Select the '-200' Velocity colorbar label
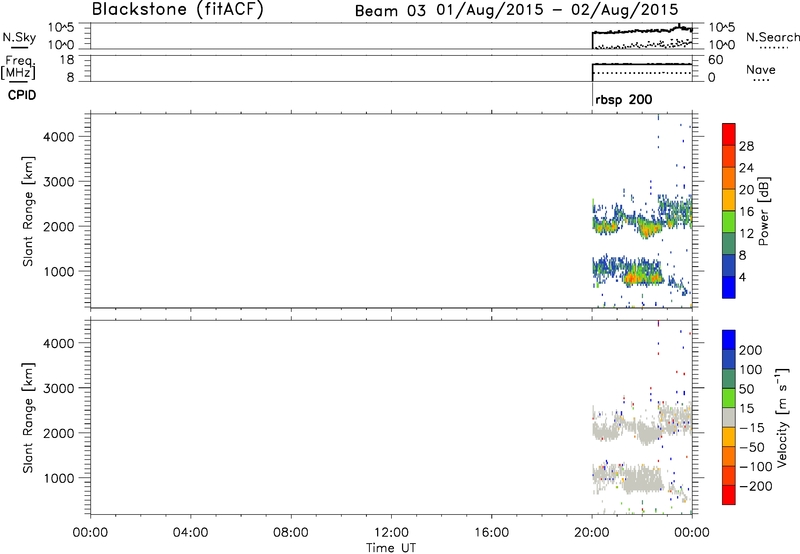 (x=756, y=486)
